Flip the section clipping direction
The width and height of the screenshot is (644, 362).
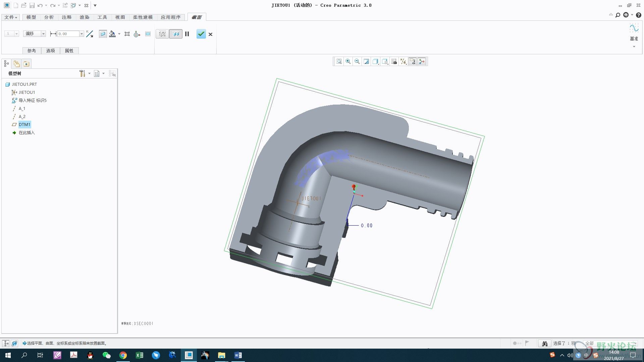pos(90,34)
